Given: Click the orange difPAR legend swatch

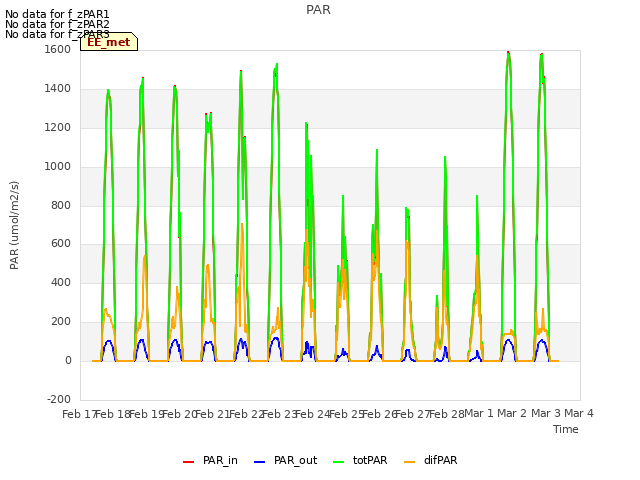Looking at the screenshot, I should click(x=409, y=461).
